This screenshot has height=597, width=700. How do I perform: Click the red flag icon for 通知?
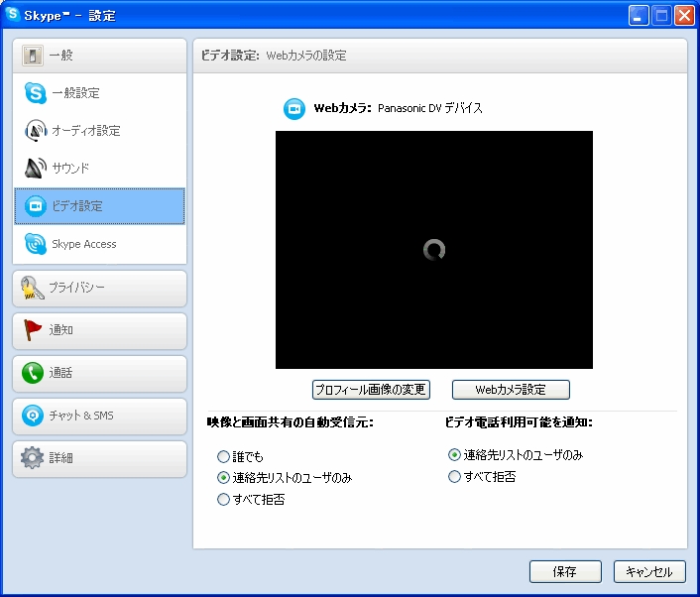point(33,330)
